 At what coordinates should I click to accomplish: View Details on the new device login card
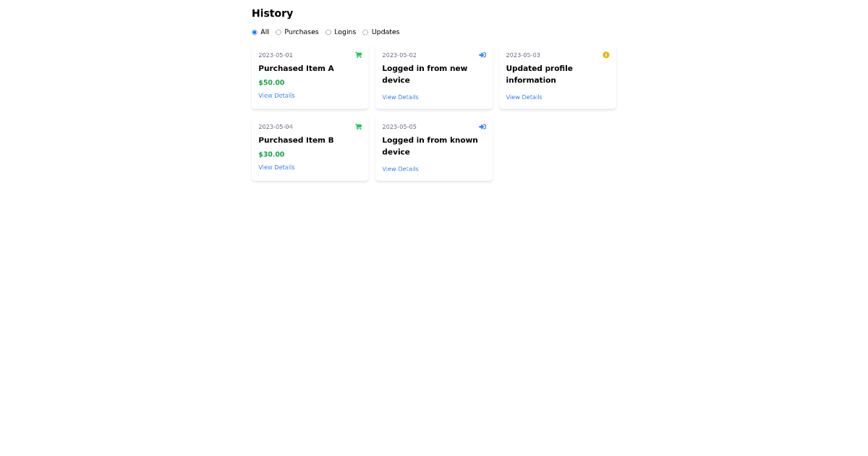400,97
